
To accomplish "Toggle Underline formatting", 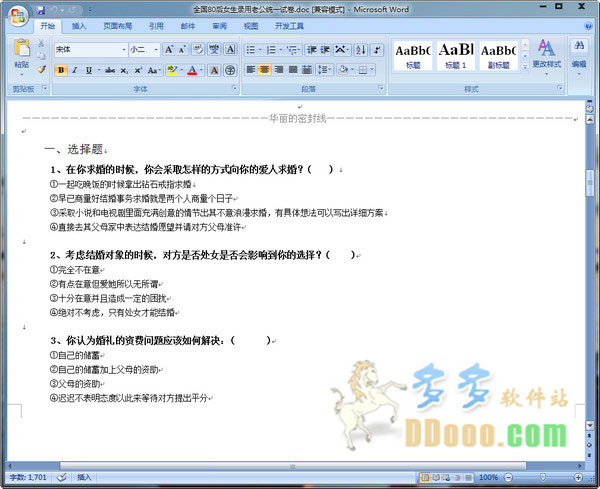I will (x=89, y=70).
